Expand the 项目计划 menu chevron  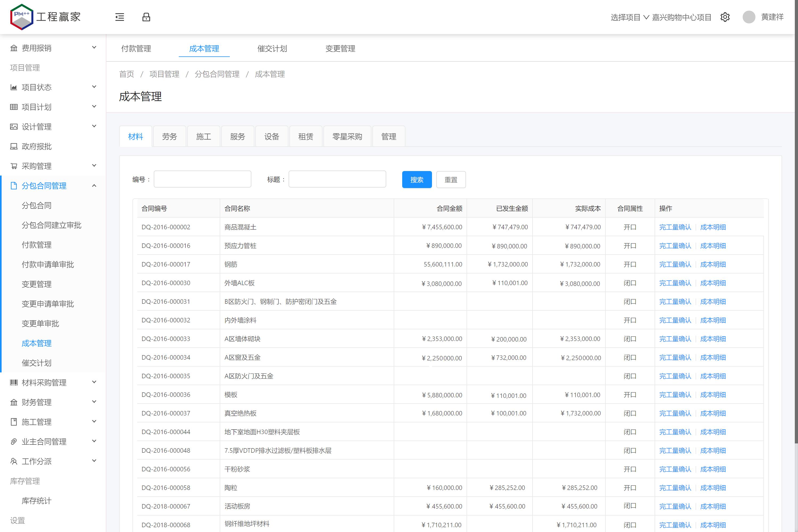click(x=94, y=107)
